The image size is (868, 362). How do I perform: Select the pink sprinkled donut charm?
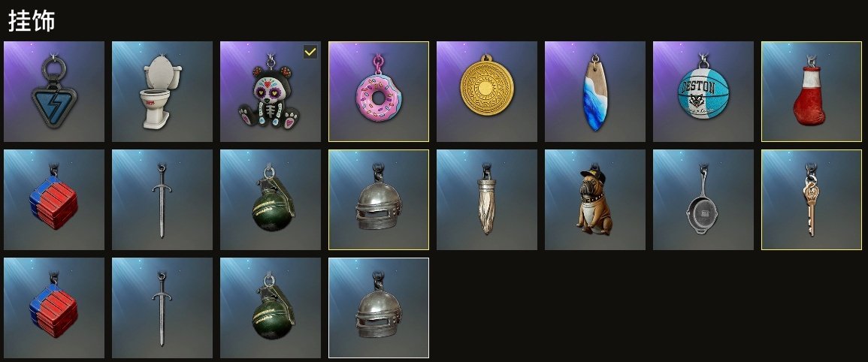[x=379, y=92]
